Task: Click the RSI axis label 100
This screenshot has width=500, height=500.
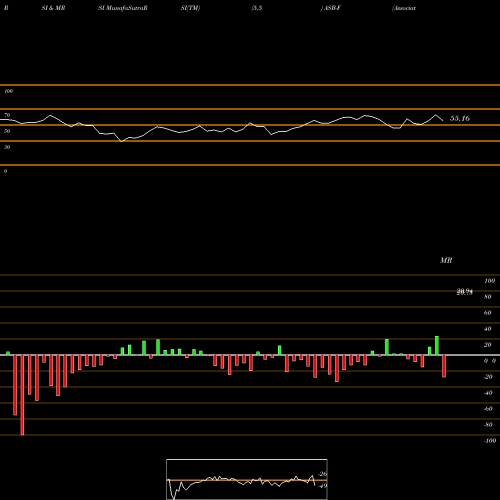Action: coord(8,91)
